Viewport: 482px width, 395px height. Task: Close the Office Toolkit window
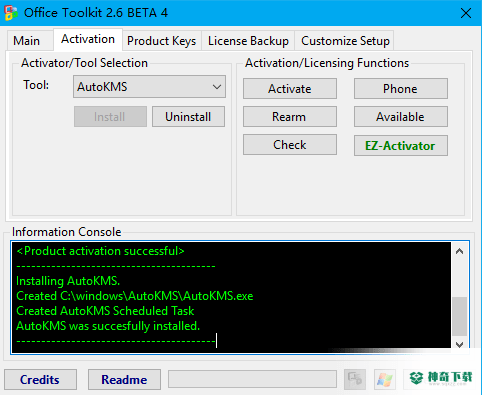click(465, 13)
